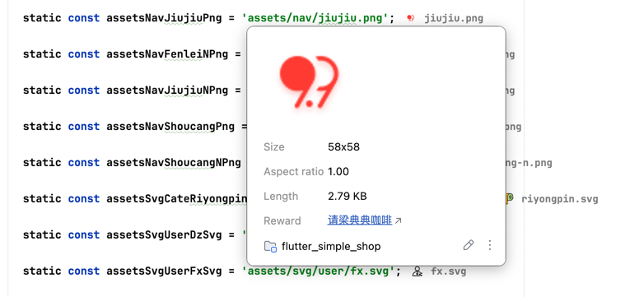Open the three-dot more options menu
The height and width of the screenshot is (297, 644).
(x=489, y=245)
